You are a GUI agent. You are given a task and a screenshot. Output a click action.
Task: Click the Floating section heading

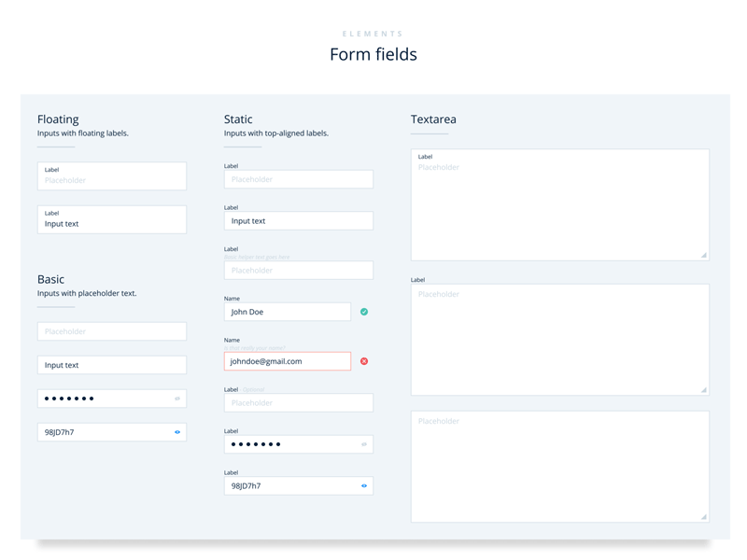(x=58, y=119)
